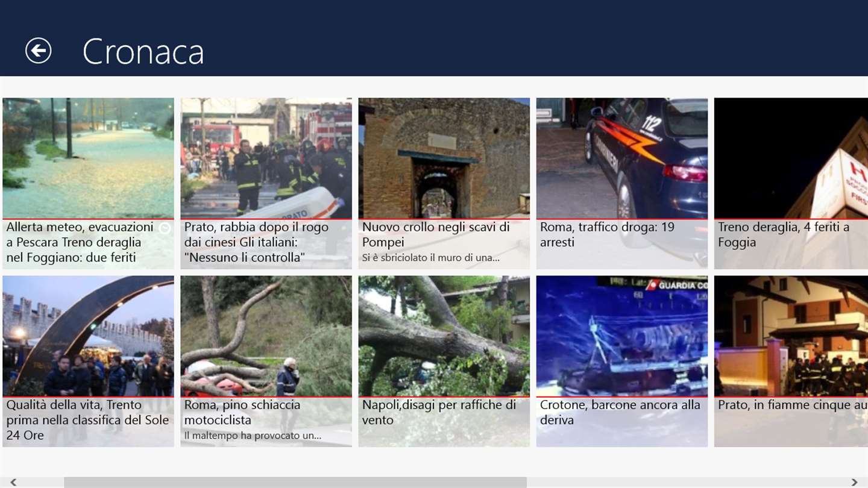868x488 pixels.
Task: Click the Cronaca section title
Action: pos(143,51)
